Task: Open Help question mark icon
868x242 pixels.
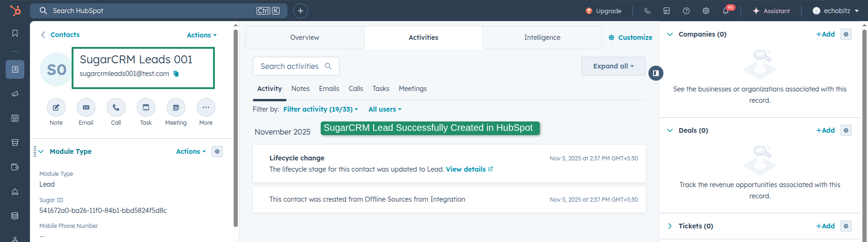Action: coord(686,11)
